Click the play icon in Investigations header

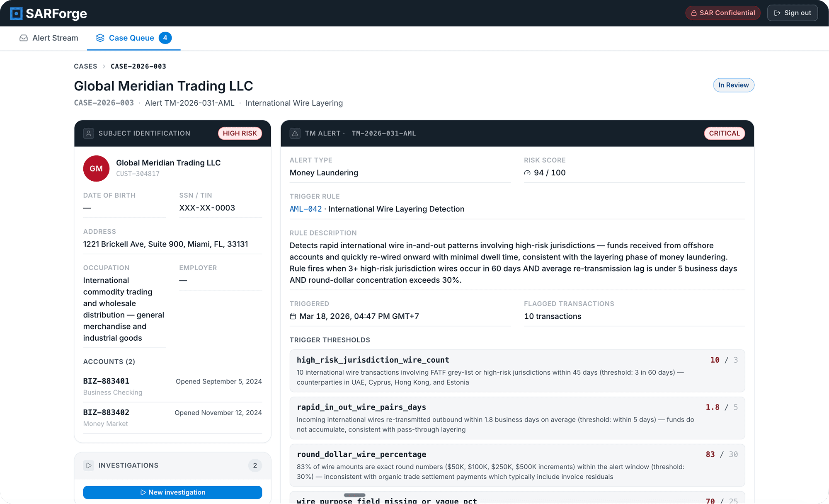coord(89,465)
